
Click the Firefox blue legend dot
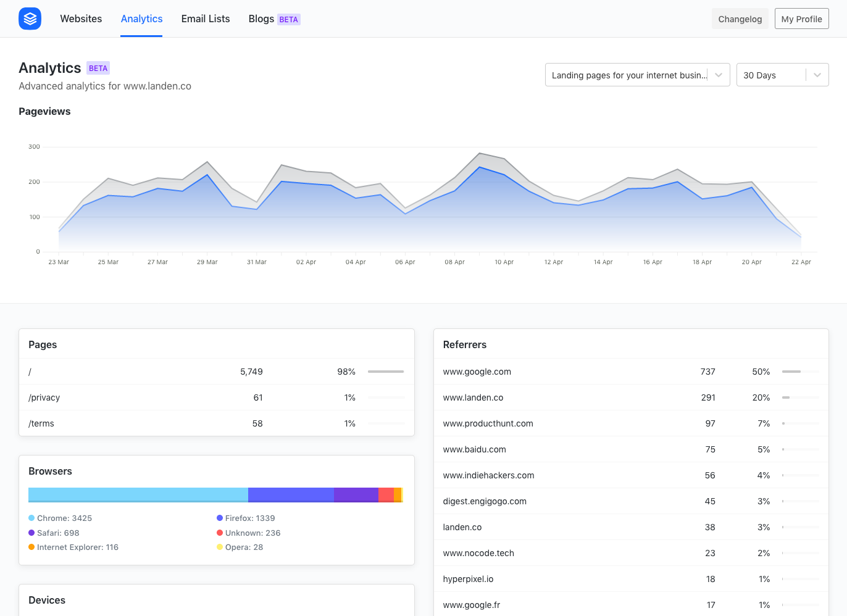tap(220, 518)
